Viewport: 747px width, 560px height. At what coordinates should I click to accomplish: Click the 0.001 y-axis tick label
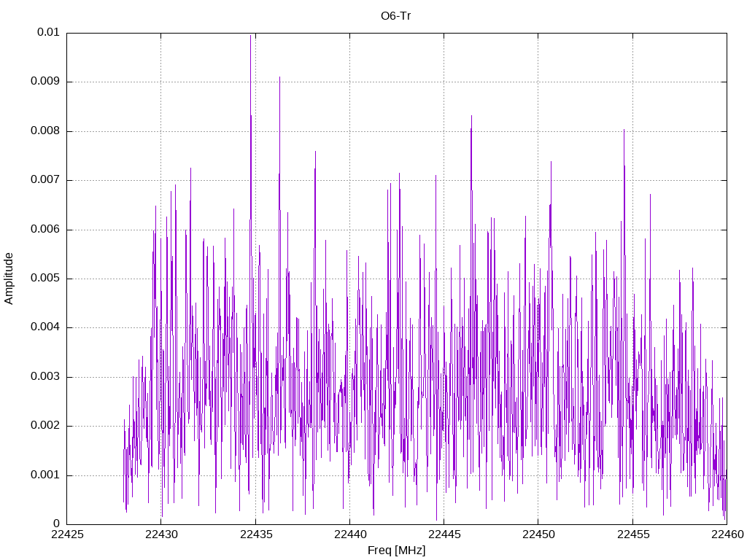tap(45, 475)
